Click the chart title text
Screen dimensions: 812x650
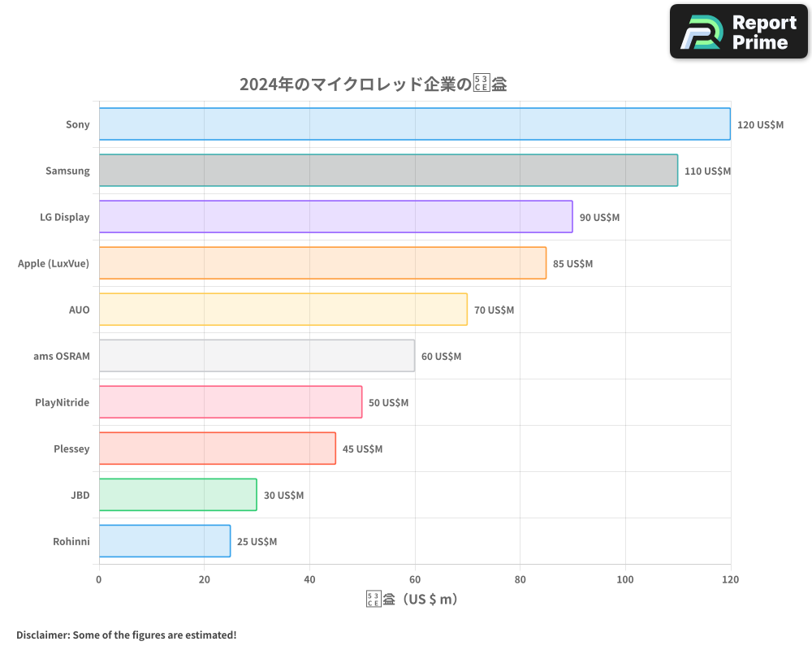(372, 83)
